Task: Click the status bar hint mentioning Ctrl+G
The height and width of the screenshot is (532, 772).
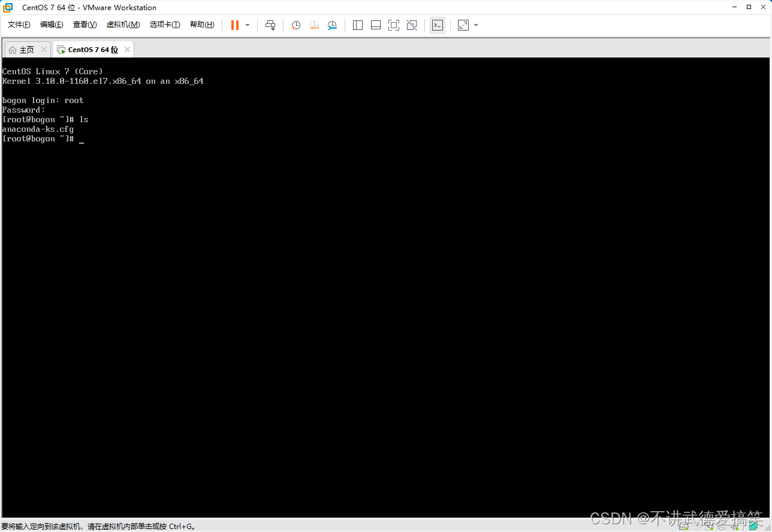Action: (98, 527)
